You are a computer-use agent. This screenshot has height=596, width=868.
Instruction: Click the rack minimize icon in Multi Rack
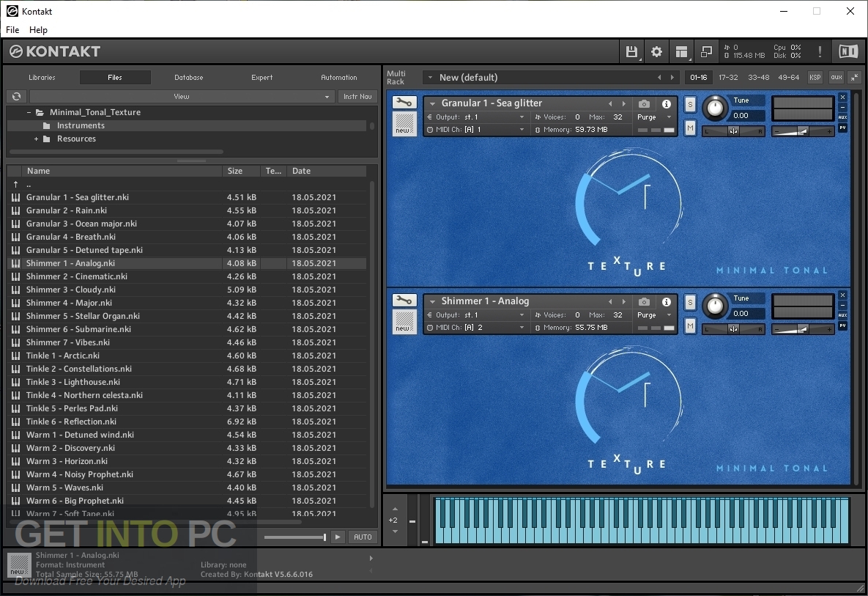click(x=855, y=78)
